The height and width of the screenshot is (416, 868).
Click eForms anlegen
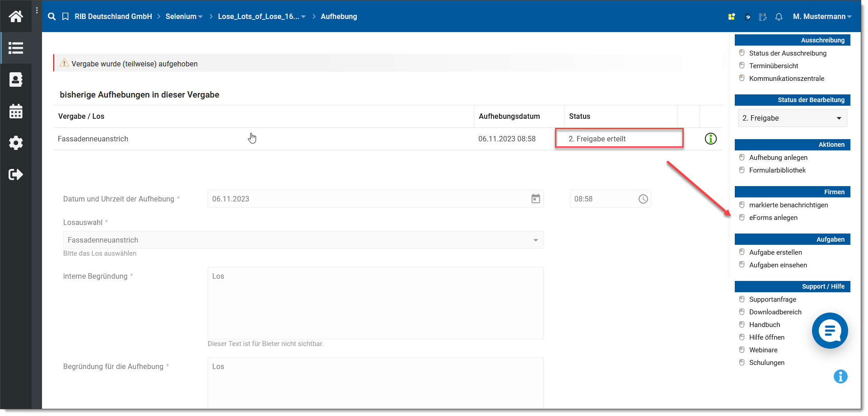click(x=773, y=217)
